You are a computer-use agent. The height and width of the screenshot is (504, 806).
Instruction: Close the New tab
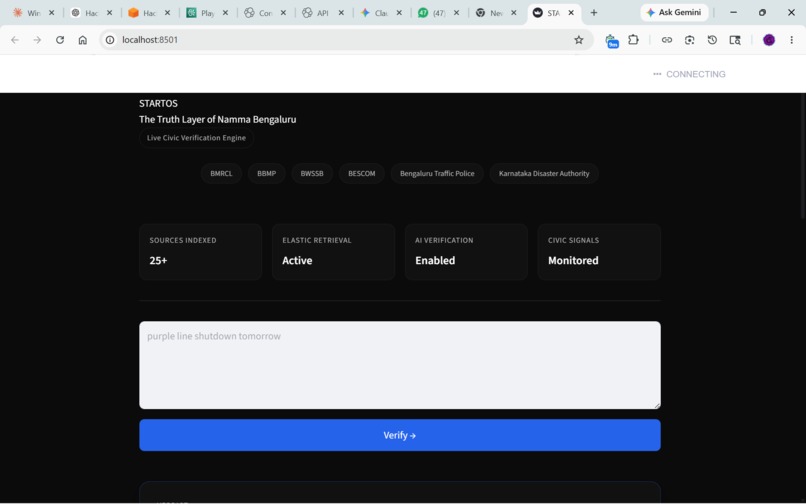(x=514, y=13)
